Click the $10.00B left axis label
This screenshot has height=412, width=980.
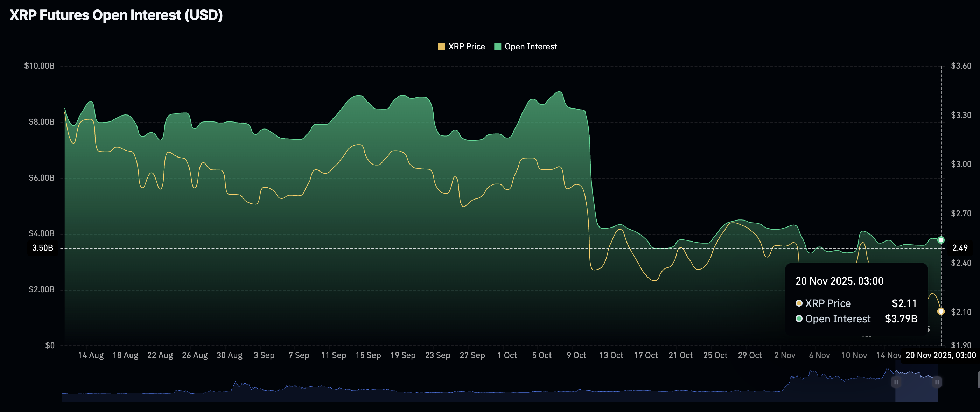coord(39,66)
